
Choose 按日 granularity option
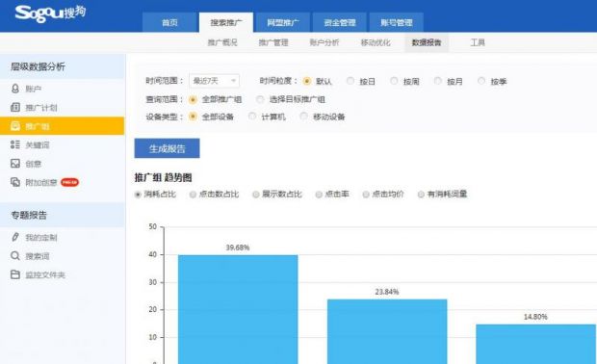click(x=350, y=81)
